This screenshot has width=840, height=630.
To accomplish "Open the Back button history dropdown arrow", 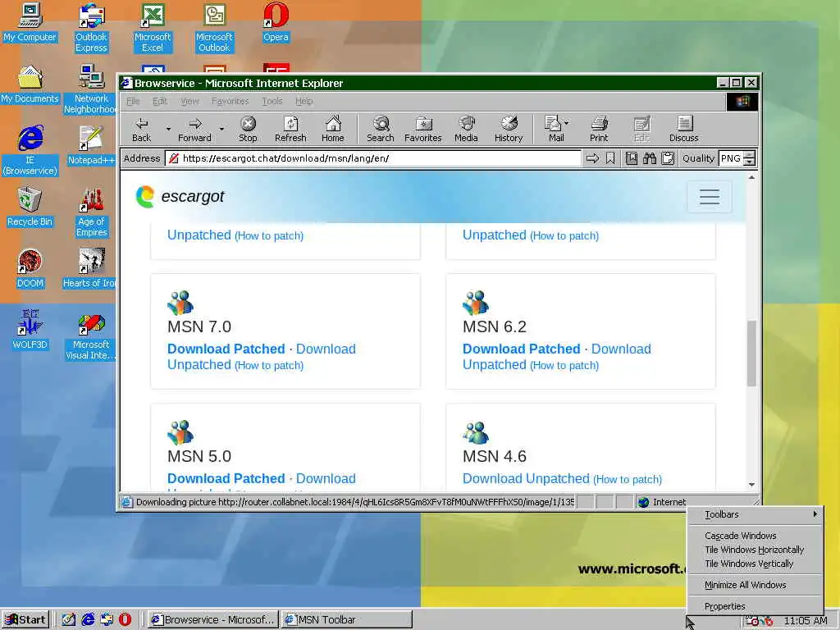I will (x=167, y=129).
